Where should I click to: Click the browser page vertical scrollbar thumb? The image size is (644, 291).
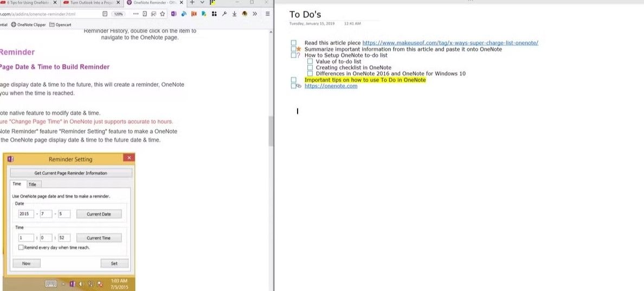pos(271,131)
